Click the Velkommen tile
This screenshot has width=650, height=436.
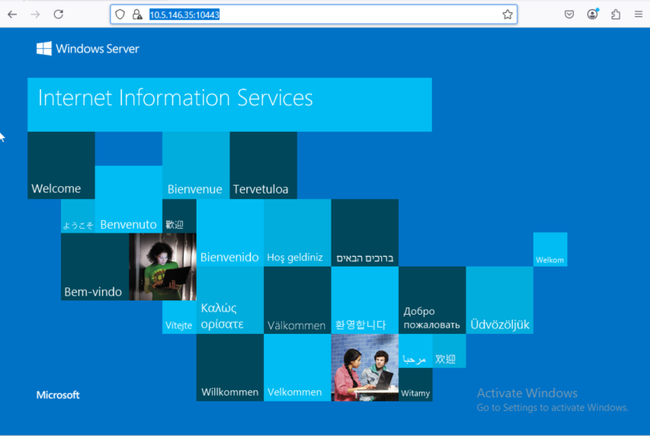click(297, 368)
